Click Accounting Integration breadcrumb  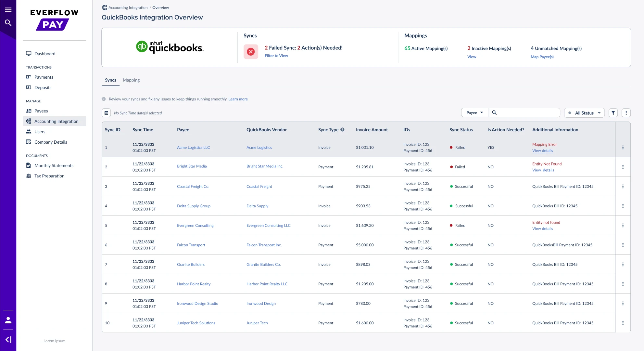(128, 7)
